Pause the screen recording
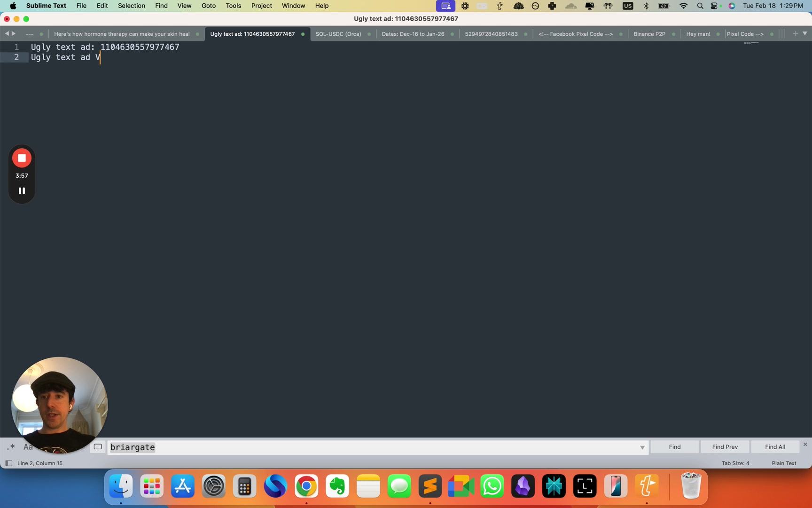The image size is (812, 508). pyautogui.click(x=22, y=190)
